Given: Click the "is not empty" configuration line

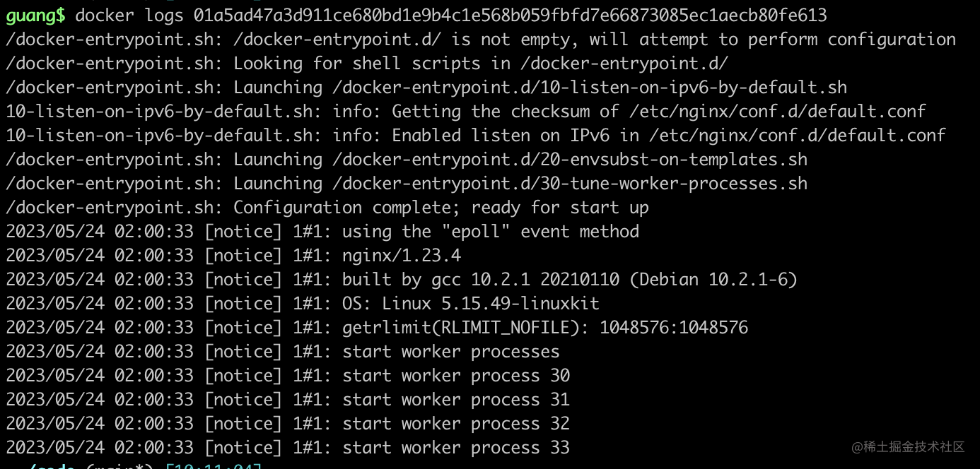Looking at the screenshot, I should (x=481, y=40).
